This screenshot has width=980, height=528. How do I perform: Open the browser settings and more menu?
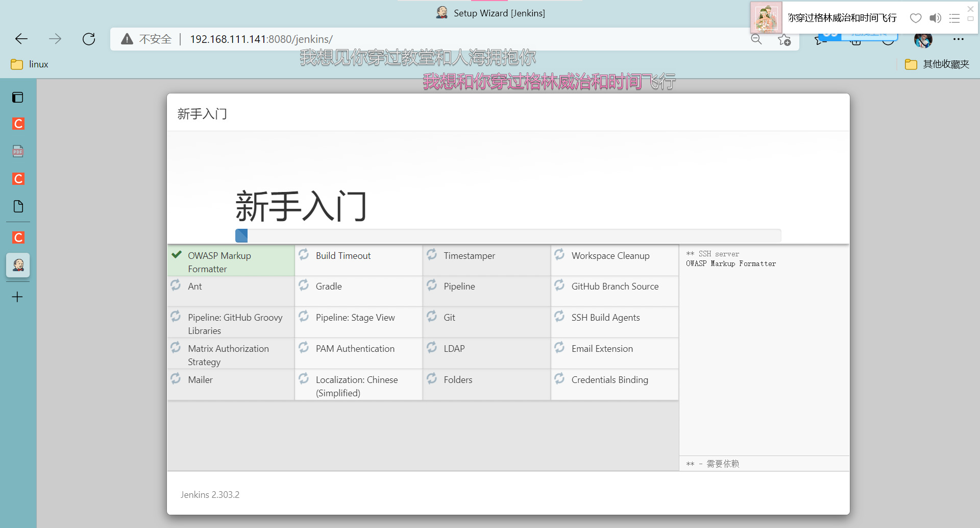[958, 39]
